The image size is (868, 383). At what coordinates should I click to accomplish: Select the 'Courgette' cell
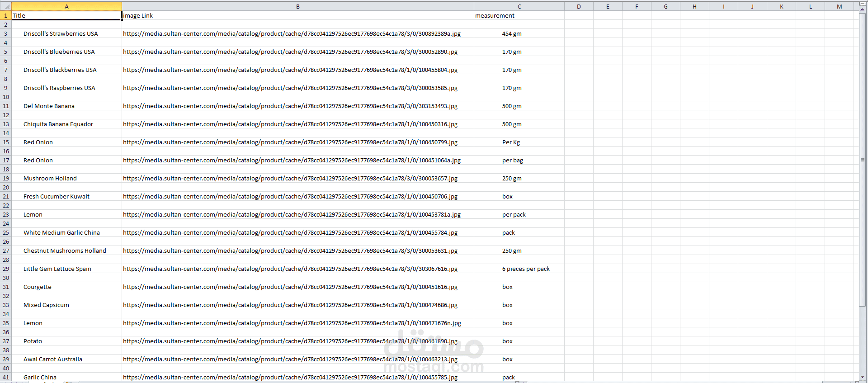66,287
